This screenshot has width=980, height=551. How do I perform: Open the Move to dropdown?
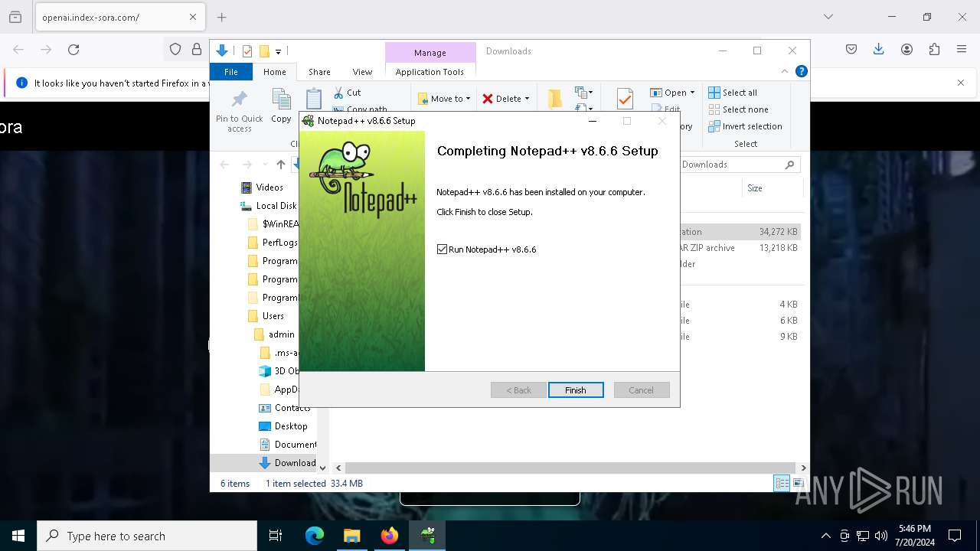point(444,99)
